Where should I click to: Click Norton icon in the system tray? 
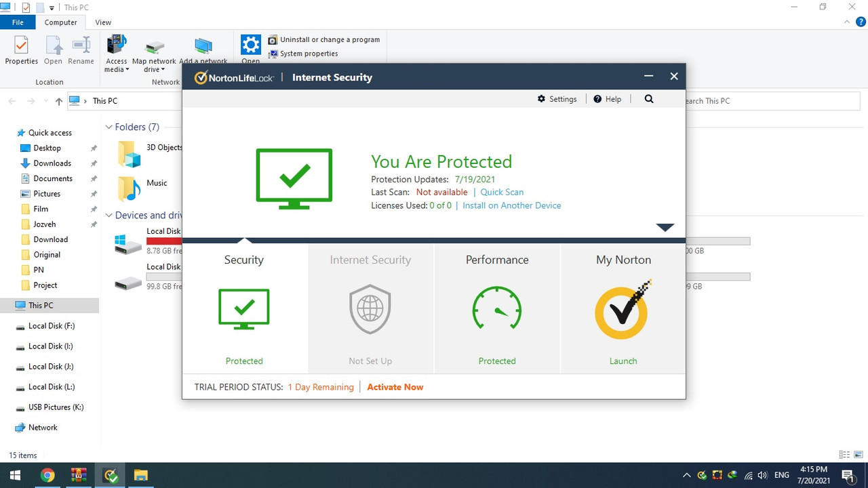pyautogui.click(x=702, y=476)
